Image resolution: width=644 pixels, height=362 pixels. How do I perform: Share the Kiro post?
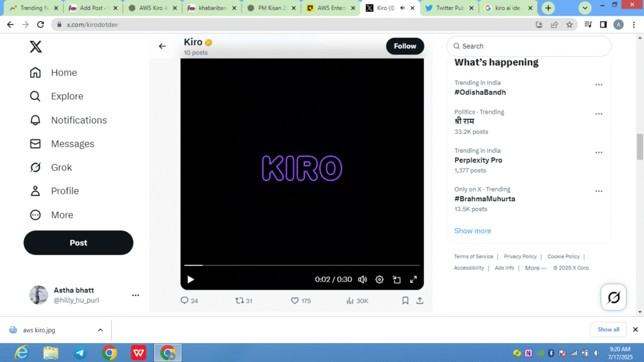coord(419,300)
